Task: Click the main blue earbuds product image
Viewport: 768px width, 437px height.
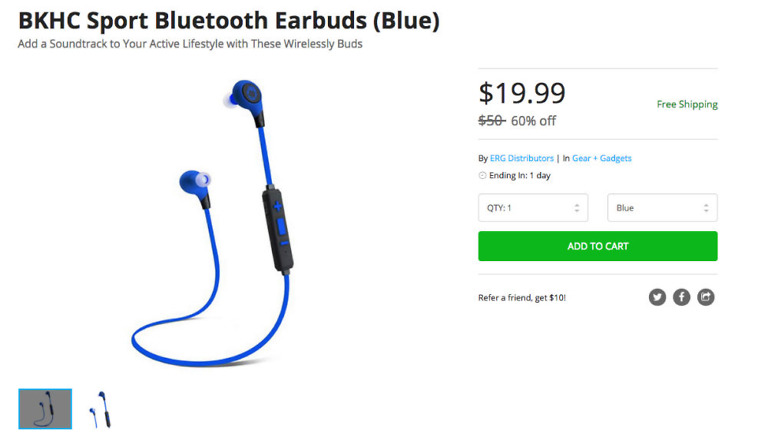Action: click(x=212, y=223)
